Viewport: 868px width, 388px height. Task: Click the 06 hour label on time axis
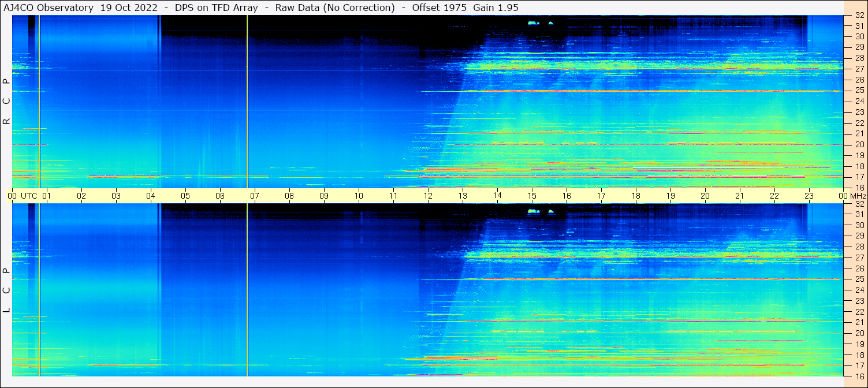(219, 196)
